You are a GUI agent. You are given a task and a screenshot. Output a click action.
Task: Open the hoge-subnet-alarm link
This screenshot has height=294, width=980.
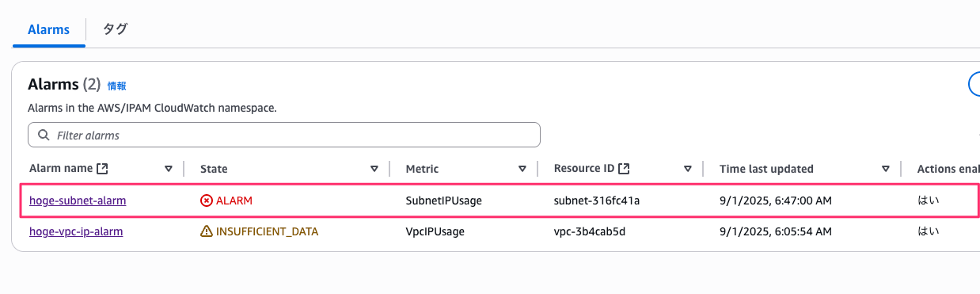click(x=78, y=200)
